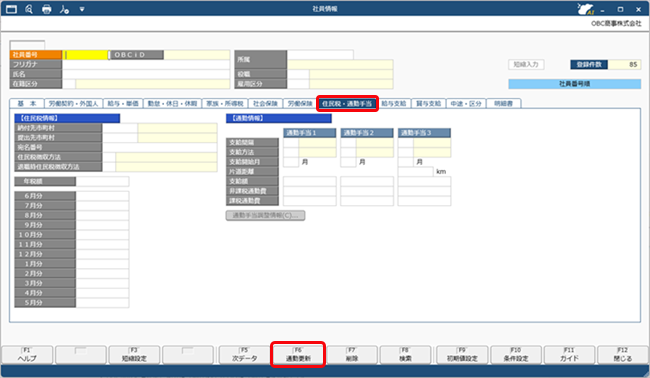Image resolution: width=650 pixels, height=378 pixels.
Task: Click 通勤手当2 支給方法 code field
Action: (x=348, y=152)
